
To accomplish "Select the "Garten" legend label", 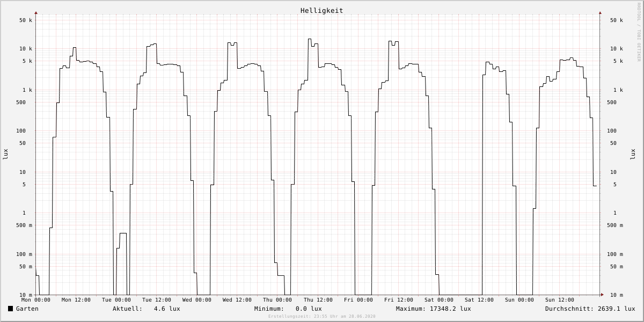I will (27, 309).
